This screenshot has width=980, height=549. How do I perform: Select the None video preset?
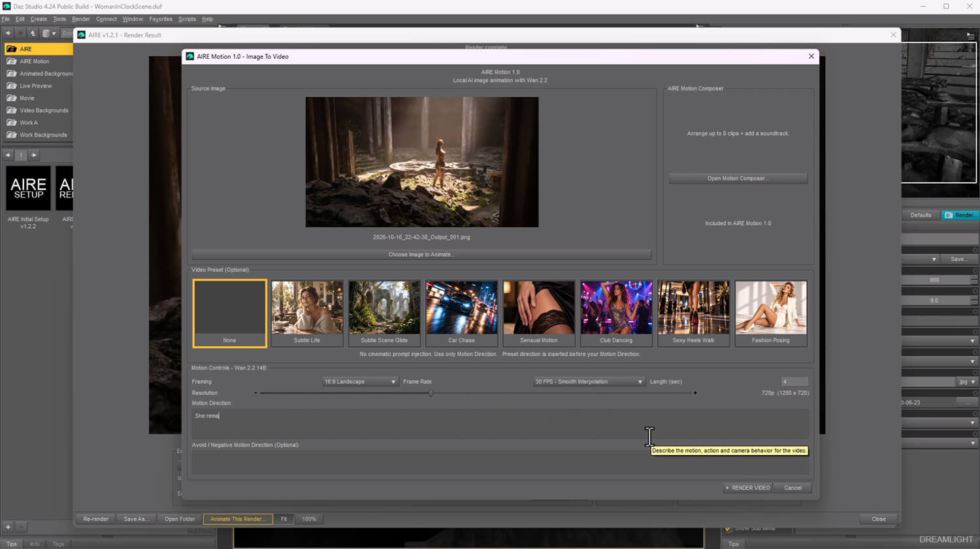coord(229,314)
